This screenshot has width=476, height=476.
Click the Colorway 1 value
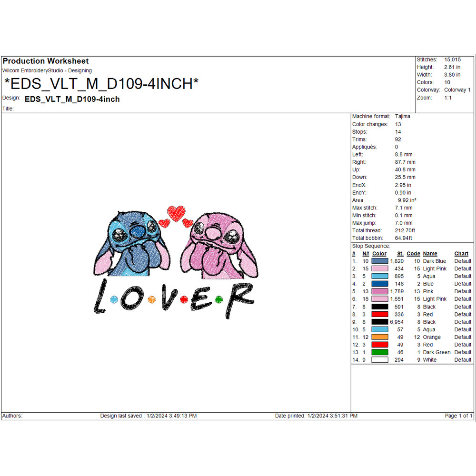[457, 90]
